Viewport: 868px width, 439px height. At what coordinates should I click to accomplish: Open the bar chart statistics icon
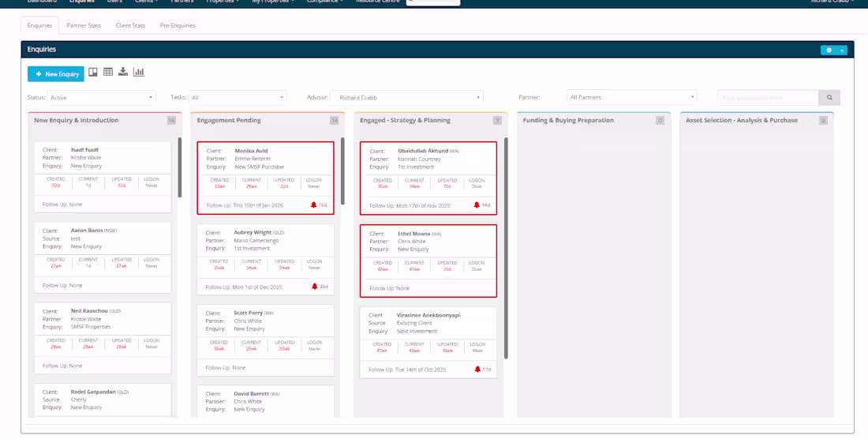tap(139, 72)
